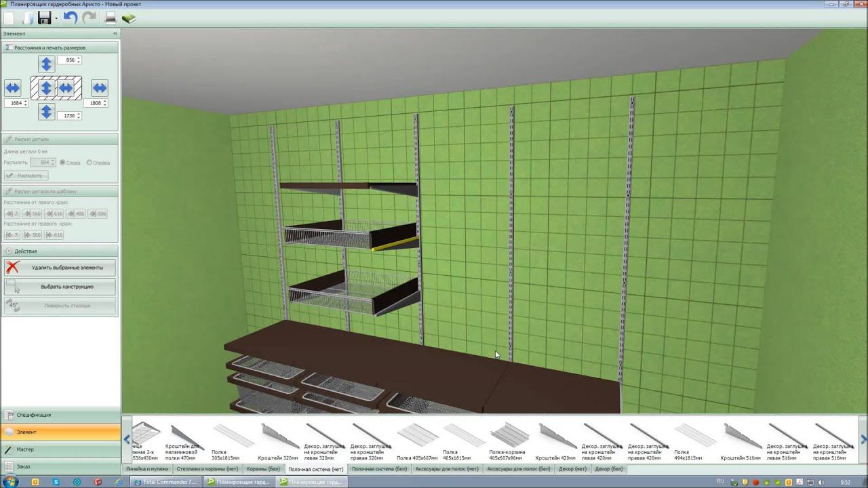This screenshot has height=488, width=868.
Task: Switch to Аксессуары для полок (бел) tab
Action: (519, 469)
